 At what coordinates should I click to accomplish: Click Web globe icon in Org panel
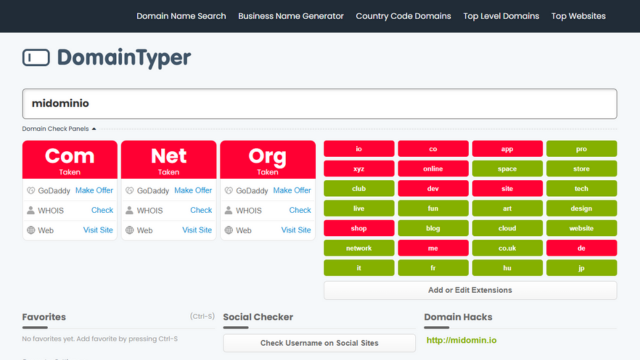pyautogui.click(x=229, y=230)
